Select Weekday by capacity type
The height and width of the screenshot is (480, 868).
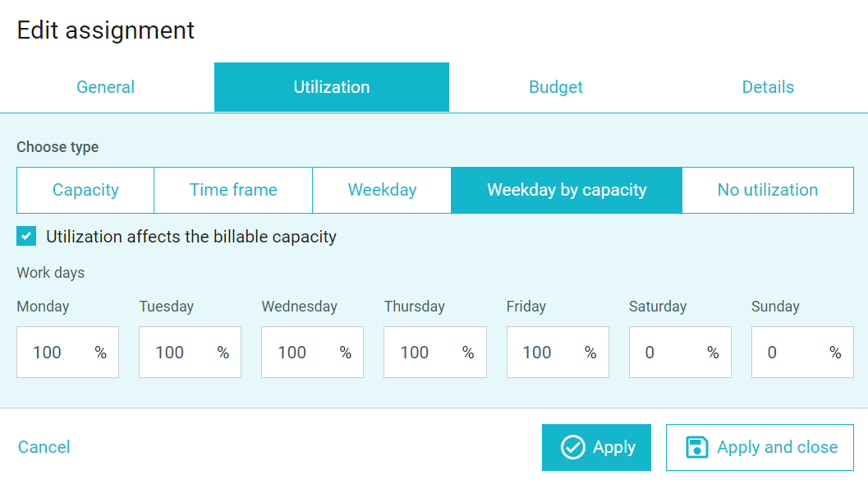[567, 190]
